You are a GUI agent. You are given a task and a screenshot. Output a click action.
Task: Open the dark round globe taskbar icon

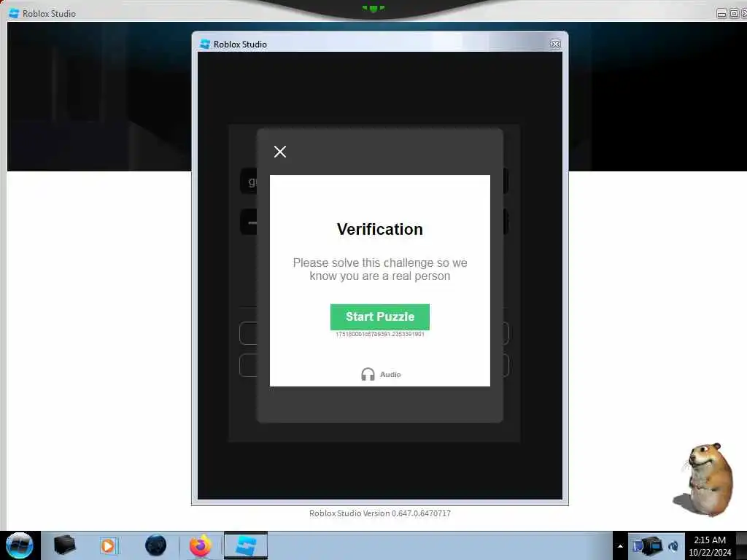click(156, 545)
